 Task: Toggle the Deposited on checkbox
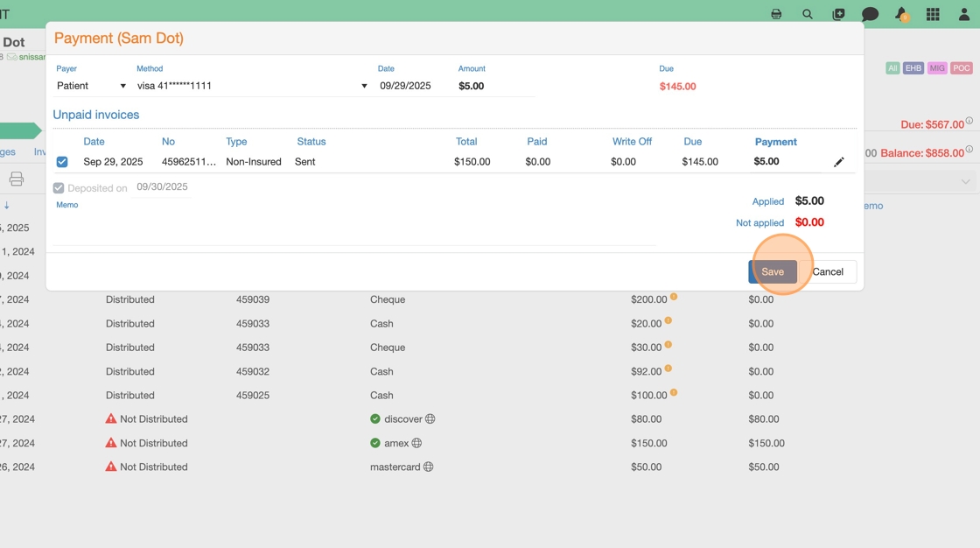(x=59, y=188)
